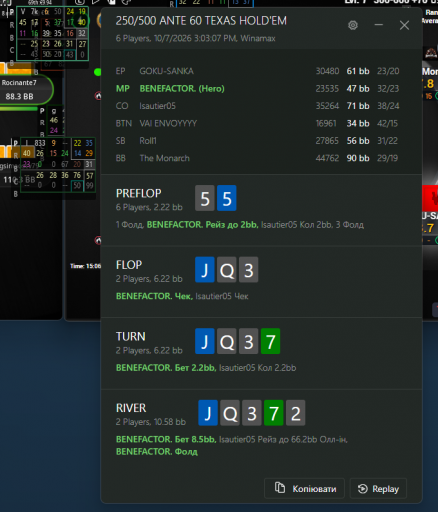Viewport: 438px width, 512px height.
Task: Click 'Isautier05 Кол 2bb' preflop action
Action: (297, 225)
